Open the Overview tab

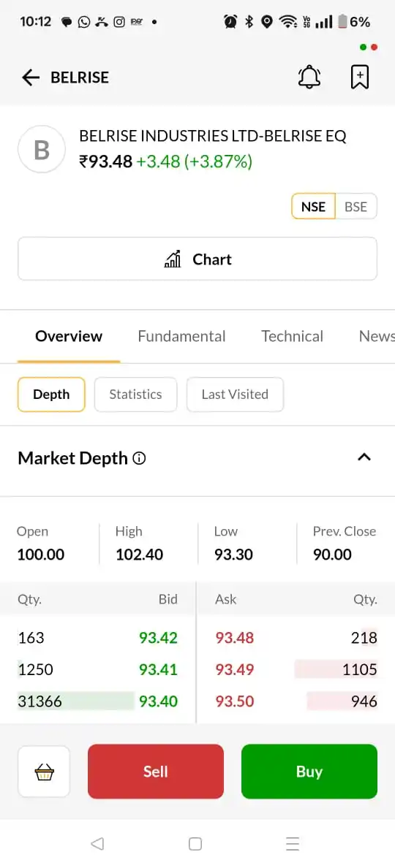(x=69, y=336)
